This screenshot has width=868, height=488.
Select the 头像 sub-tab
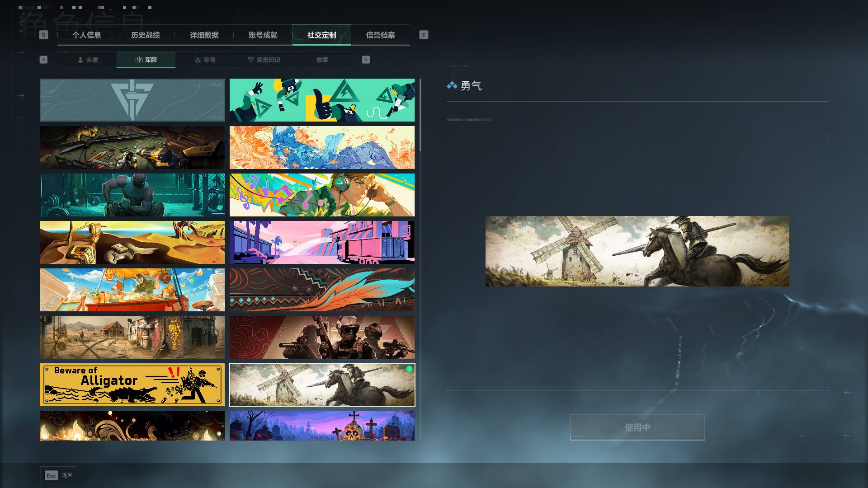click(x=88, y=60)
